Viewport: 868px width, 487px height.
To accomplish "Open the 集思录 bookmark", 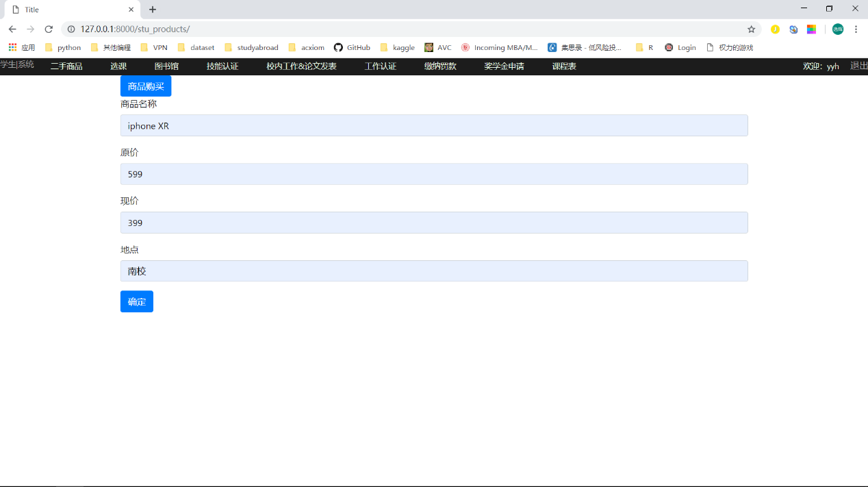I will [585, 47].
